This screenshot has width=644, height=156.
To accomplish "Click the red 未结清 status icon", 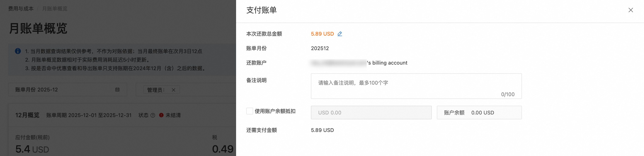I will click(x=161, y=115).
